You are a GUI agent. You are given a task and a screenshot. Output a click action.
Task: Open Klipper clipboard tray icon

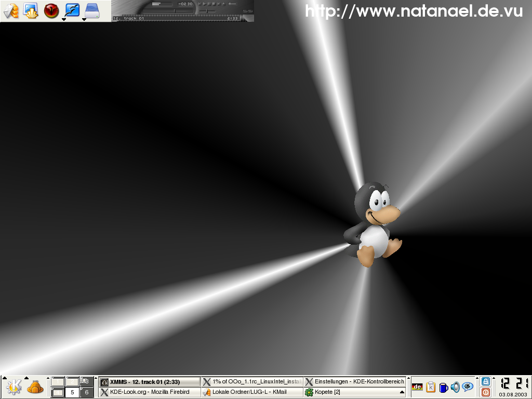(431, 387)
